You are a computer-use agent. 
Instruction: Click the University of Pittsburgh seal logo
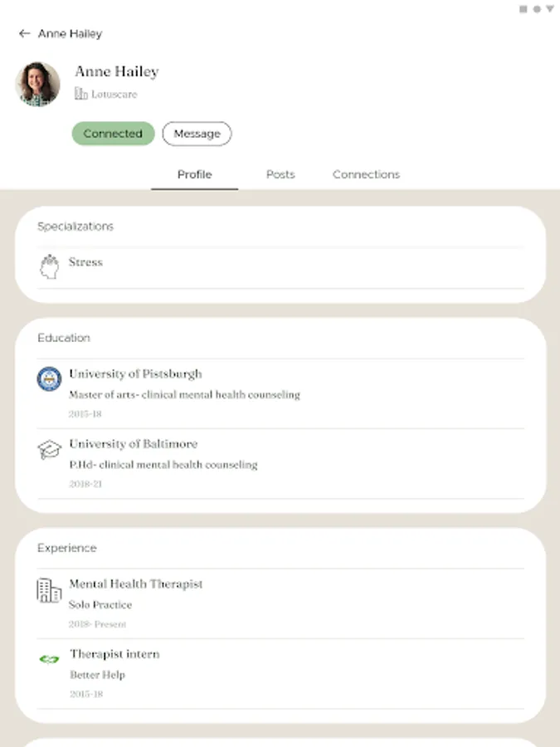tap(50, 379)
